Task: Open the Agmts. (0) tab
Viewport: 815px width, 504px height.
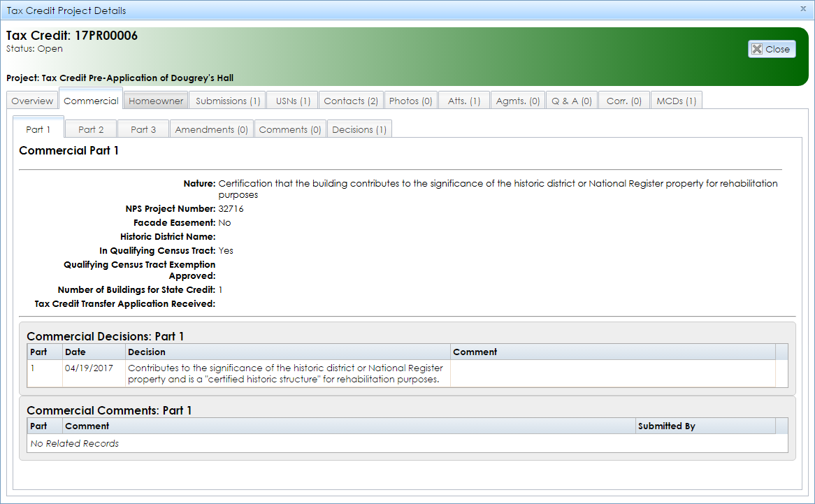Action: click(x=517, y=100)
